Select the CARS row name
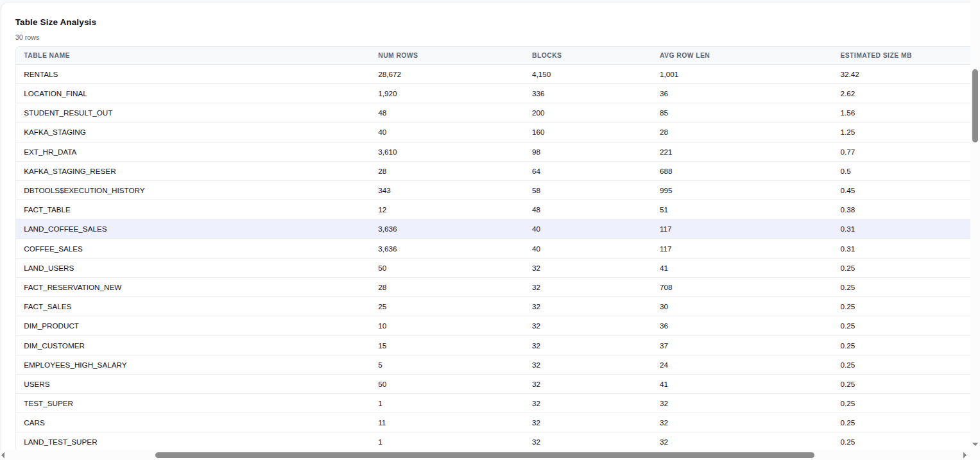Image resolution: width=980 pixels, height=460 pixels. [x=34, y=423]
